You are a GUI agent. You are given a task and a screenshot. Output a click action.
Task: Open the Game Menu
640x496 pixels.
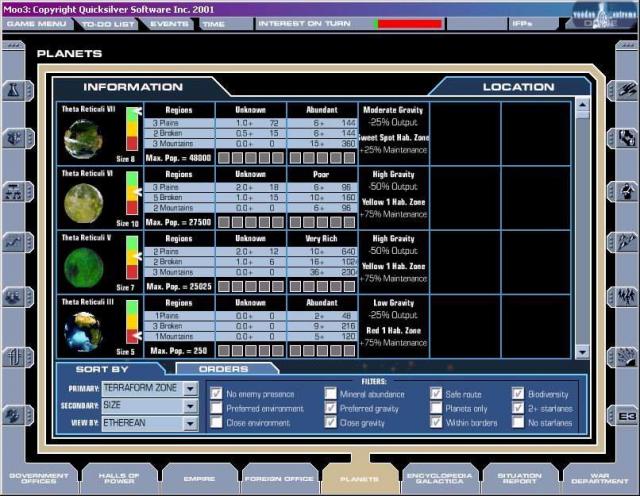coord(37,24)
